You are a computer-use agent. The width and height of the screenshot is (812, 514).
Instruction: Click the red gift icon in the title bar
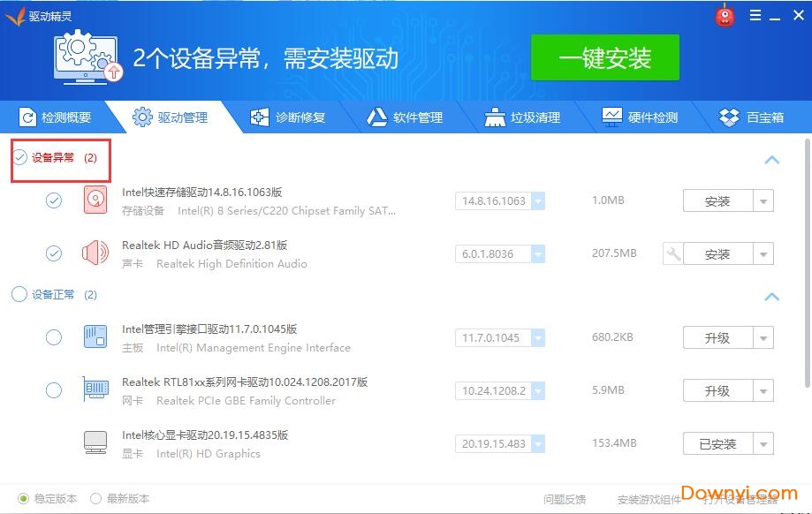click(x=725, y=14)
